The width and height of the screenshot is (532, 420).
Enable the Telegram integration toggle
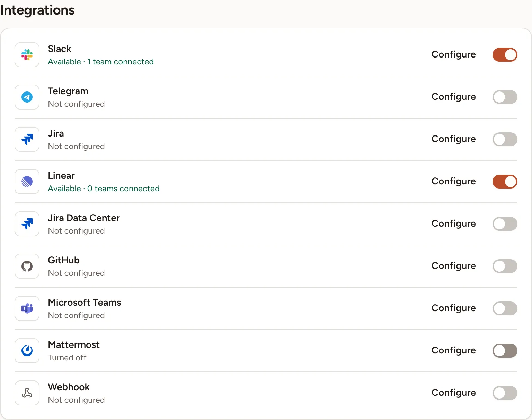pyautogui.click(x=505, y=97)
